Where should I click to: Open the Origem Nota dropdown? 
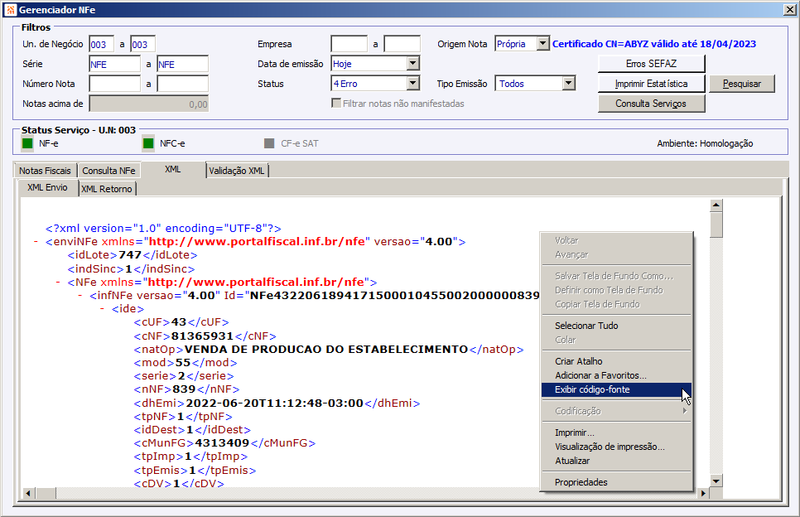543,44
